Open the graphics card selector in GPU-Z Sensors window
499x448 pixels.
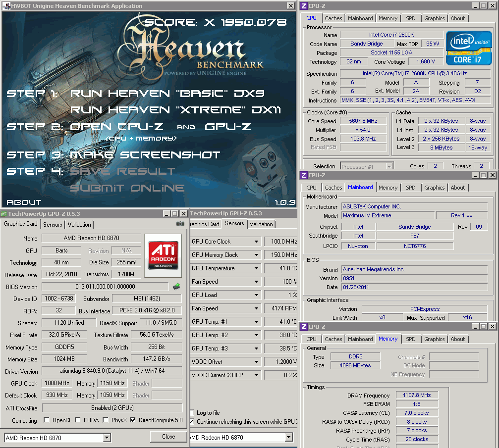tap(288, 437)
